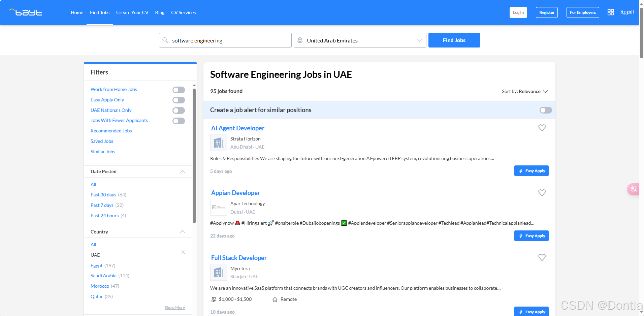This screenshot has height=316, width=644.
Task: Open the United Arab Emirates location dropdown
Action: click(360, 40)
